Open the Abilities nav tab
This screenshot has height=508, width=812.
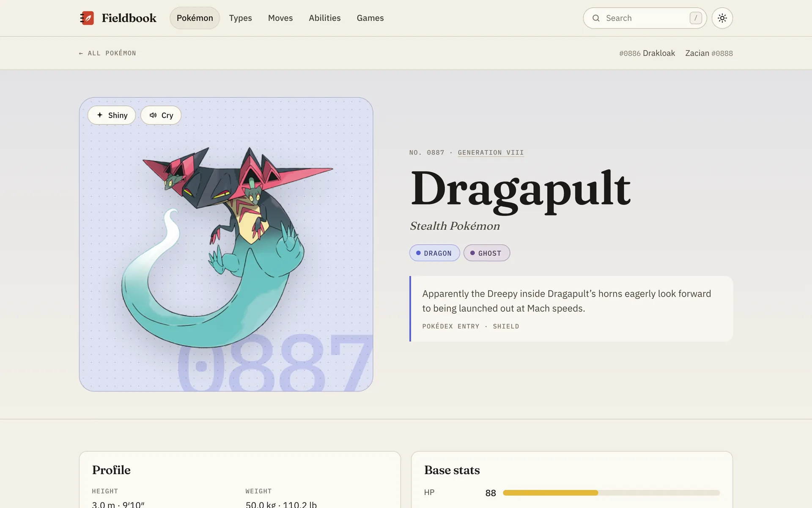tap(324, 18)
